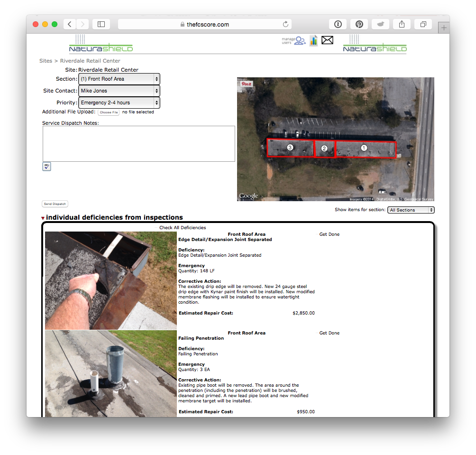Collapse individual deficiencies from inspections section
Viewport: 476px width, 455px height.
point(43,218)
